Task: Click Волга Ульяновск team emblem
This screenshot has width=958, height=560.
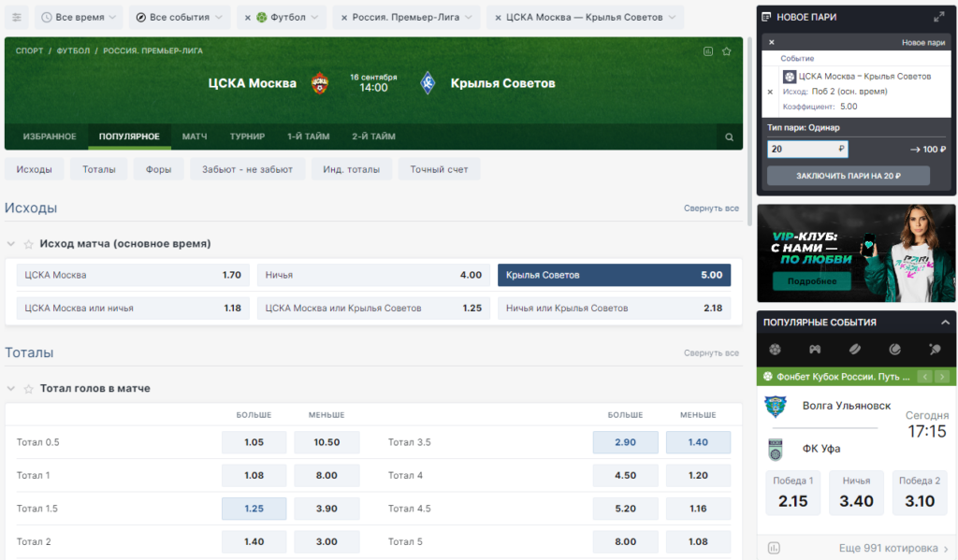Action: [776, 406]
